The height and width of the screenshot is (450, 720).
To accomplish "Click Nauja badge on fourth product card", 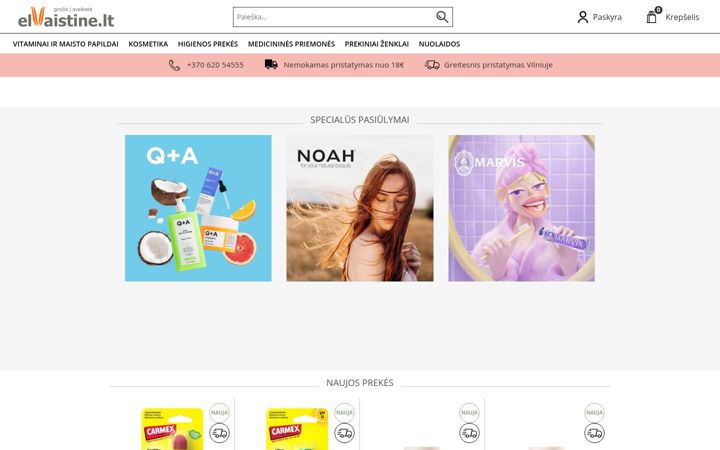I will (x=594, y=412).
